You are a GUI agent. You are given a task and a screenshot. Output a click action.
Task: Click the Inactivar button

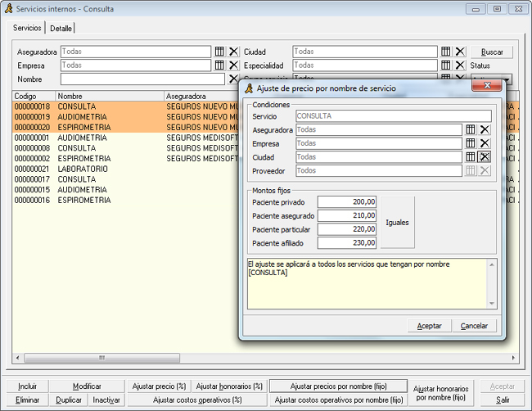click(106, 400)
